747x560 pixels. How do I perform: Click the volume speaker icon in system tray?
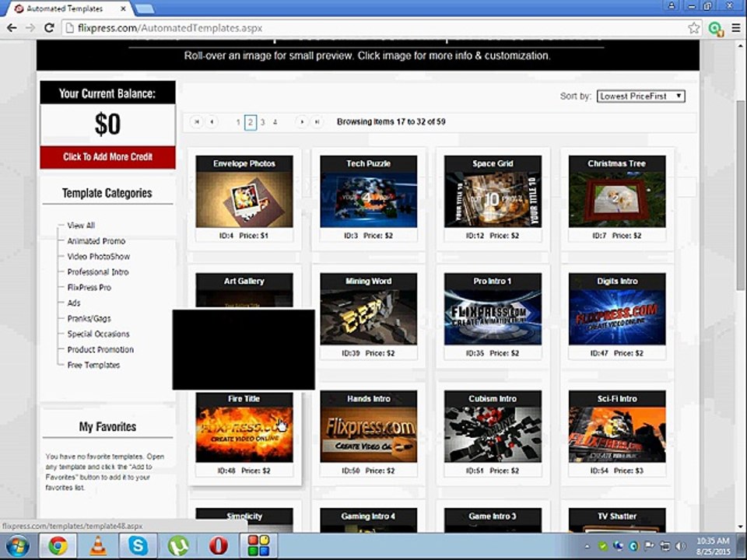(680, 546)
